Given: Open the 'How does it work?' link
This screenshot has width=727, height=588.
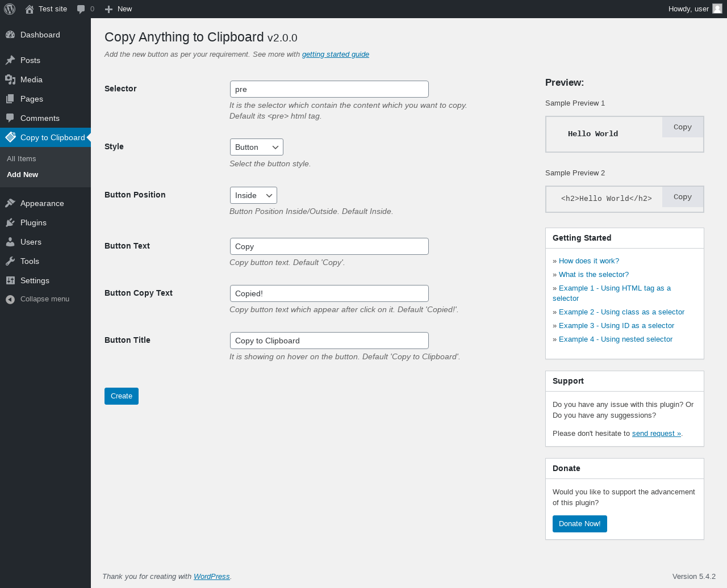Looking at the screenshot, I should (589, 261).
